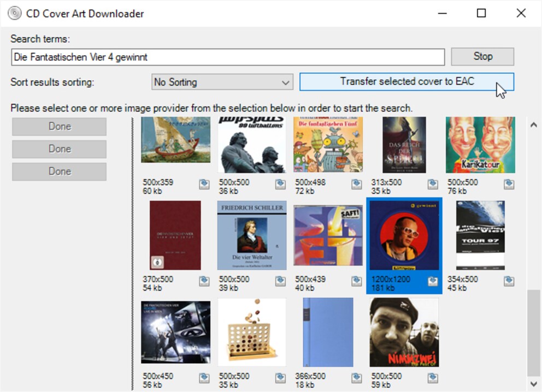Image resolution: width=542 pixels, height=392 pixels.
Task: Open the No Sorting dropdown
Action: 222,82
